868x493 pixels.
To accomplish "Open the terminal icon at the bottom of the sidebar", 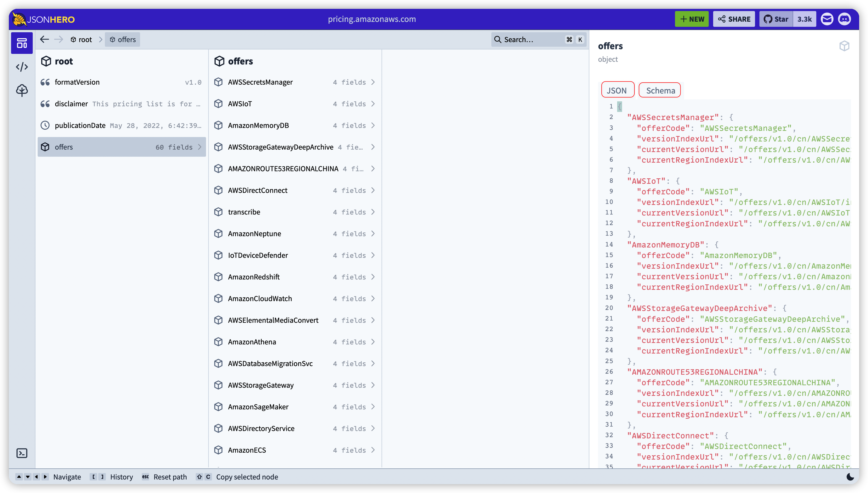I will (x=22, y=453).
